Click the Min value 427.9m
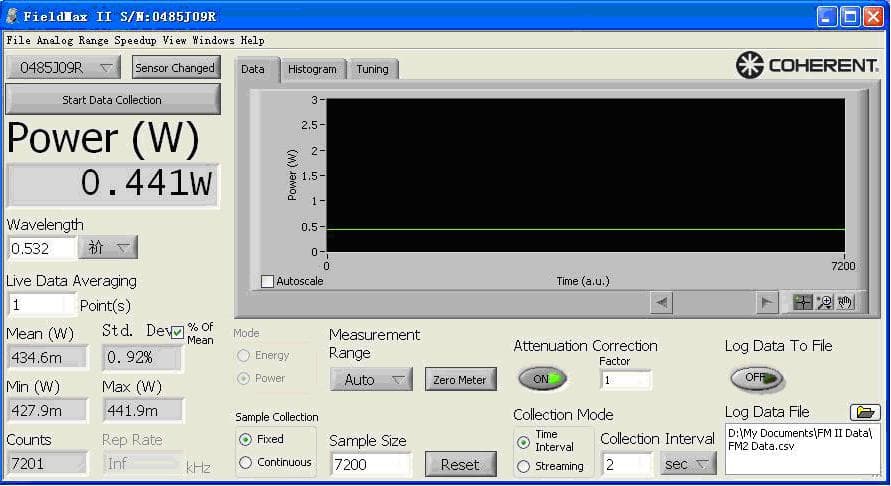This screenshot has width=891, height=486. pos(47,410)
